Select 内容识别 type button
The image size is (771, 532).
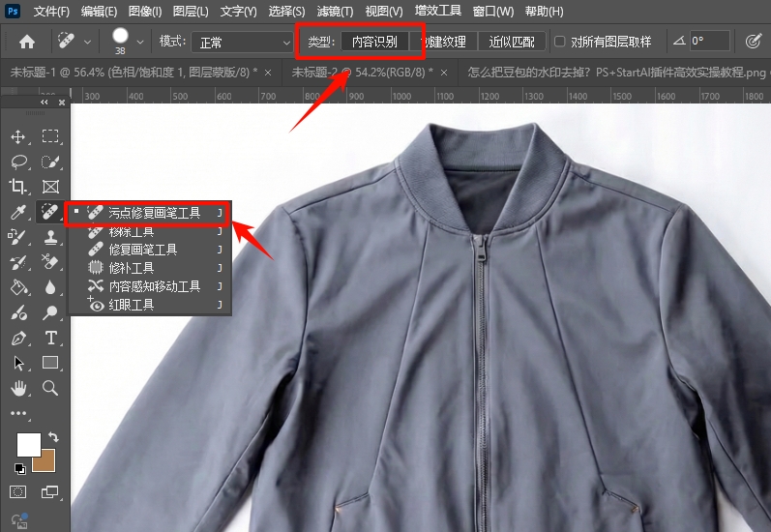[374, 42]
